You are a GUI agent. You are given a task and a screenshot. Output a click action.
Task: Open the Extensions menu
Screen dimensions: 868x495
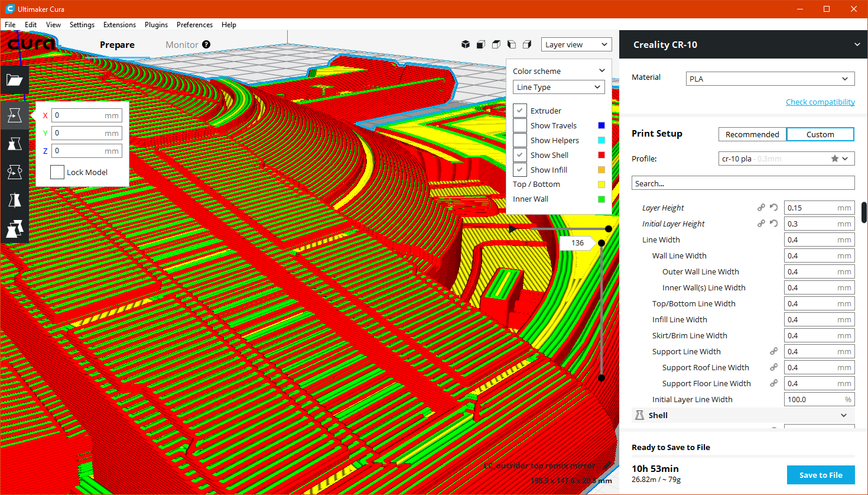click(119, 25)
